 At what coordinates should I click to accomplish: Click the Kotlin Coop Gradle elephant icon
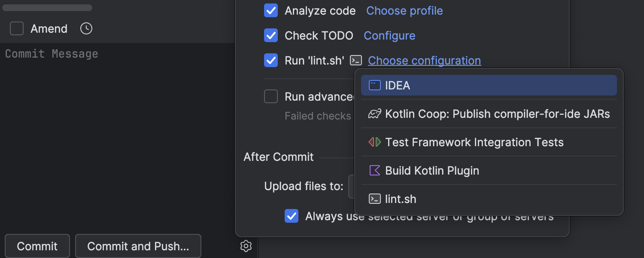pyautogui.click(x=375, y=114)
